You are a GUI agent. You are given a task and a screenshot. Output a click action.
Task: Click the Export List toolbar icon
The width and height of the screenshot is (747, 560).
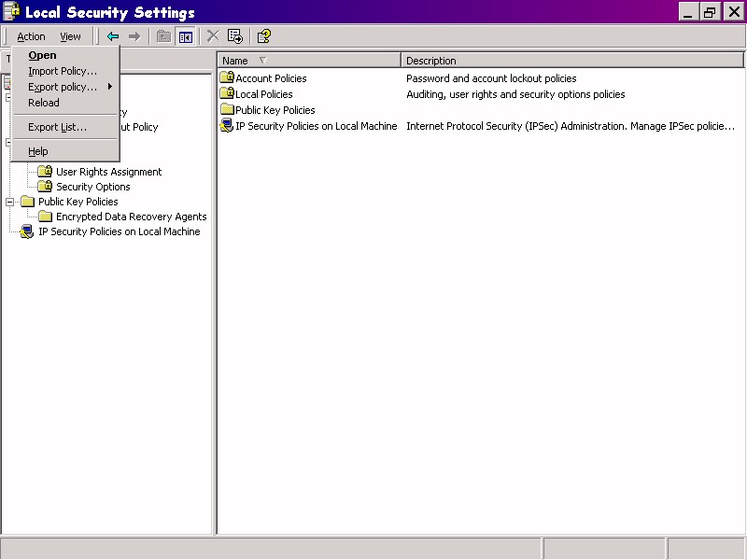coord(235,36)
